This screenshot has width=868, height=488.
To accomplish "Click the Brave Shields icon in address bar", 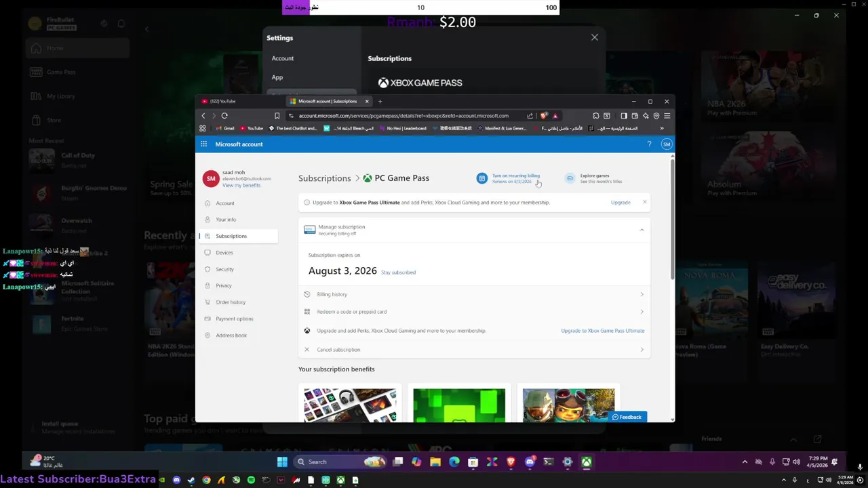I will (544, 116).
